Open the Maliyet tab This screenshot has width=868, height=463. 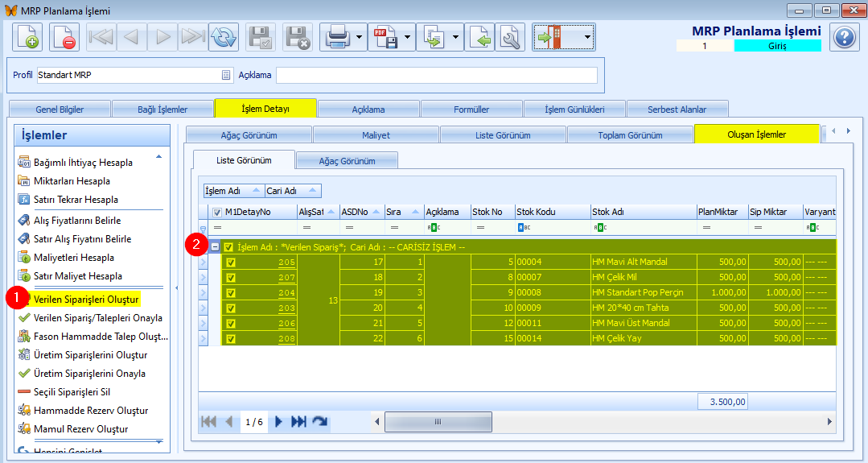click(x=376, y=135)
